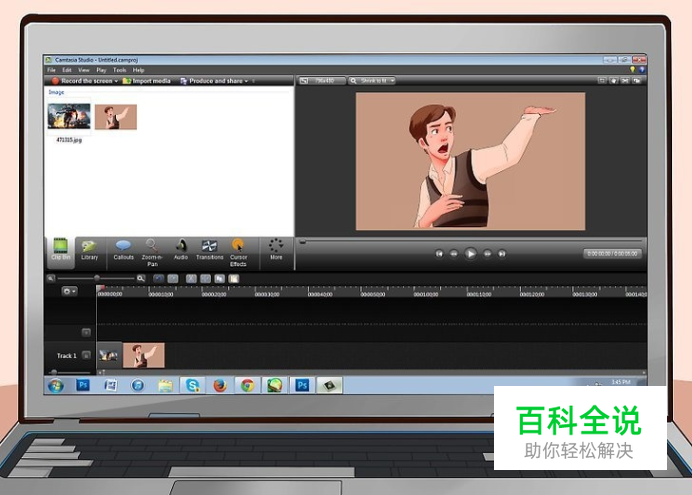Screen dimensions: 692x495
Task: Toggle full screen preview icon
Action: 625,81
